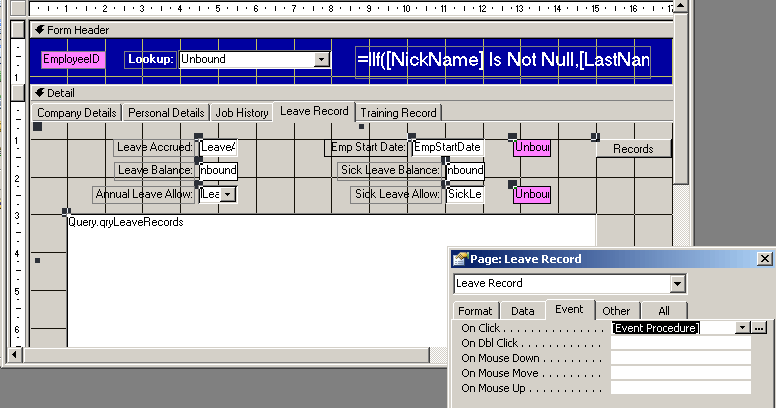Switch to Format tab in property sheet
The image size is (776, 408).
pos(475,311)
